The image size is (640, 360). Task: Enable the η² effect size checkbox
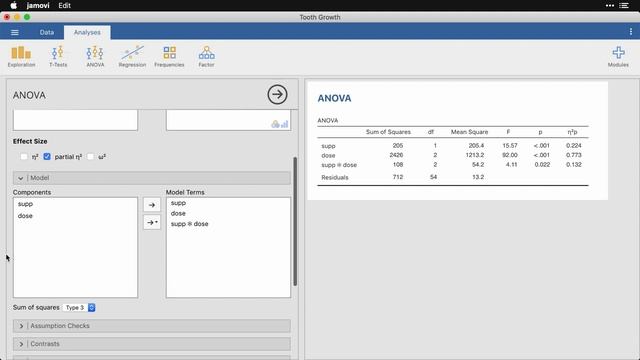(24, 156)
